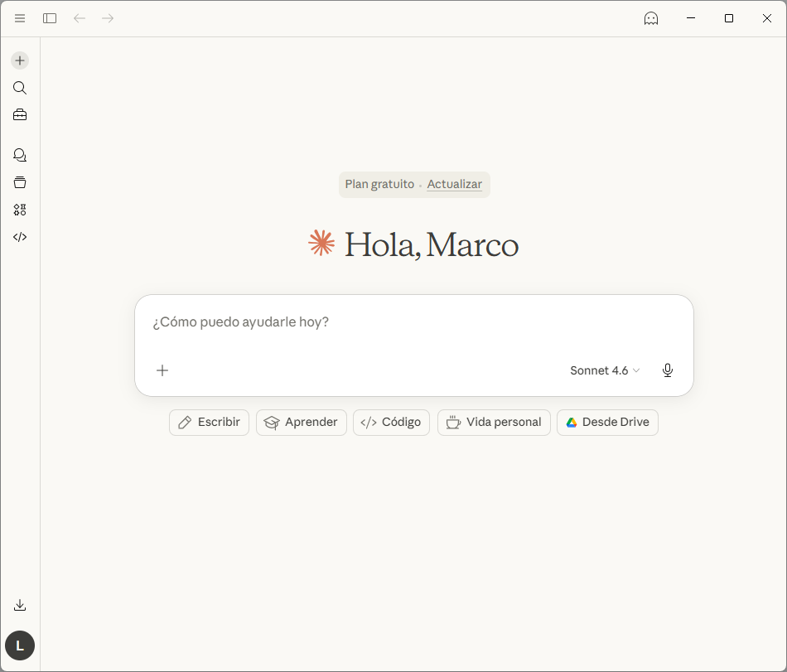
Task: Open the code brackets icon in sidebar
Action: tap(20, 237)
